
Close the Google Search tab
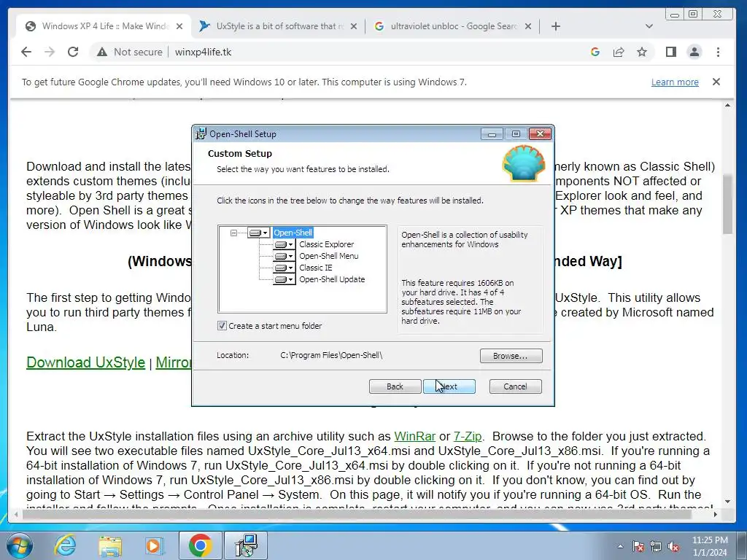[528, 26]
